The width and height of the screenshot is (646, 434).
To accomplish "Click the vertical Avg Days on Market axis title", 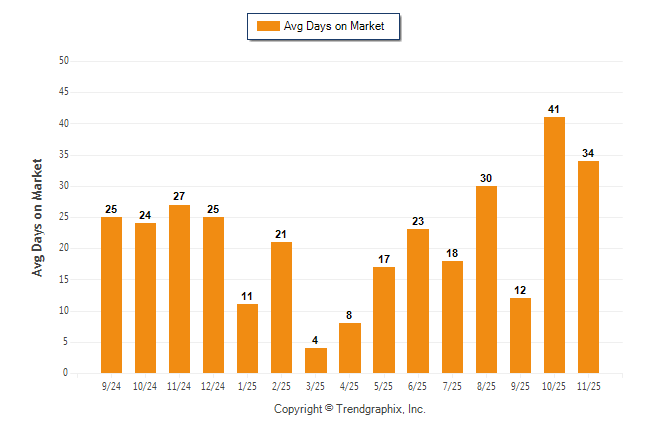I will (x=38, y=217).
